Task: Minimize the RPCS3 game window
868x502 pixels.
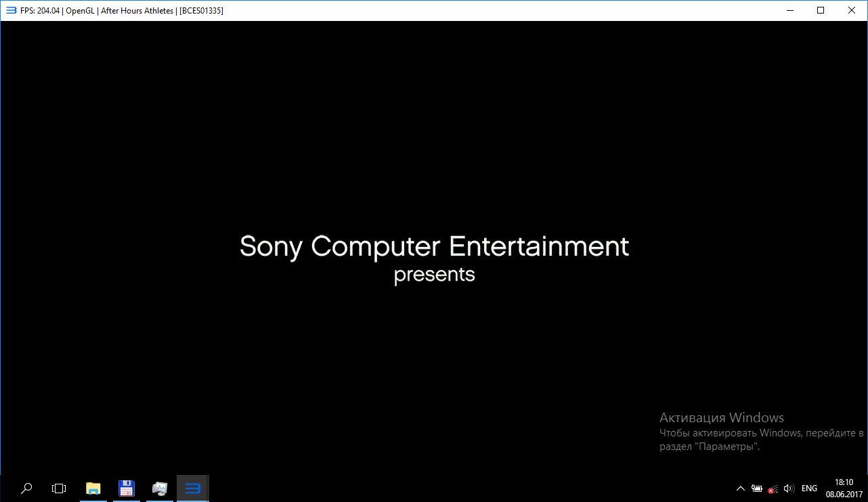Action: tap(789, 11)
